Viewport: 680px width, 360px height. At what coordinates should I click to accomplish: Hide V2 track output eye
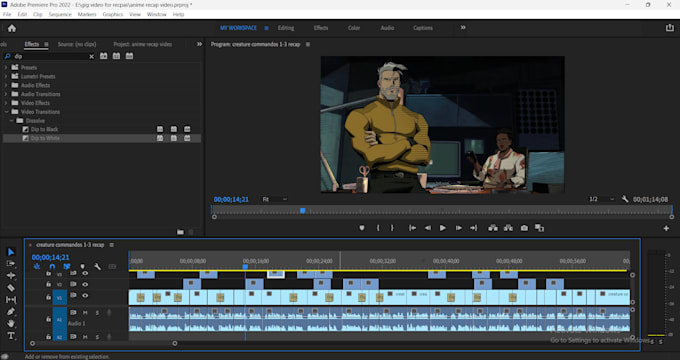coord(85,285)
